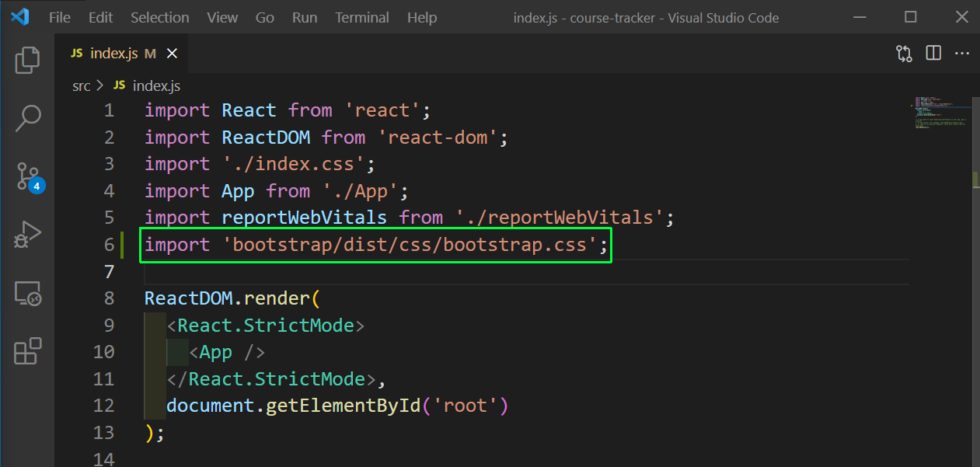The width and height of the screenshot is (980, 467).
Task: Click line number 12 in the gutter
Action: (103, 406)
